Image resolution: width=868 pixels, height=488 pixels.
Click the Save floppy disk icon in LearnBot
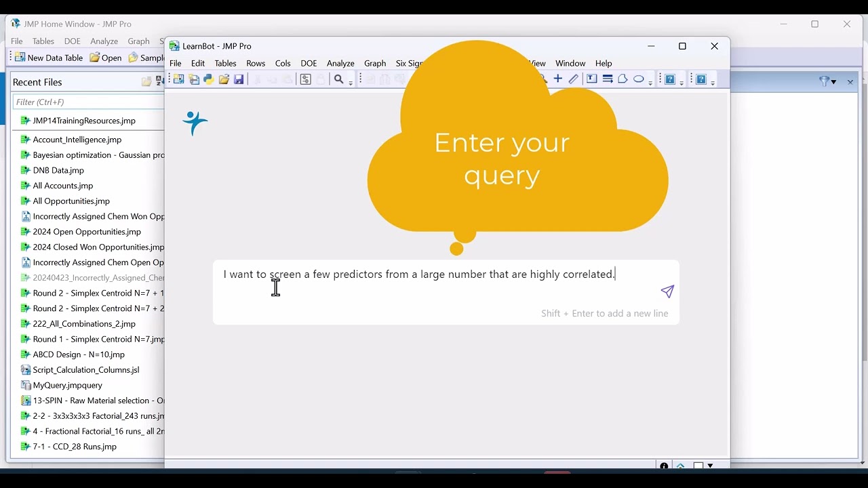coord(239,80)
